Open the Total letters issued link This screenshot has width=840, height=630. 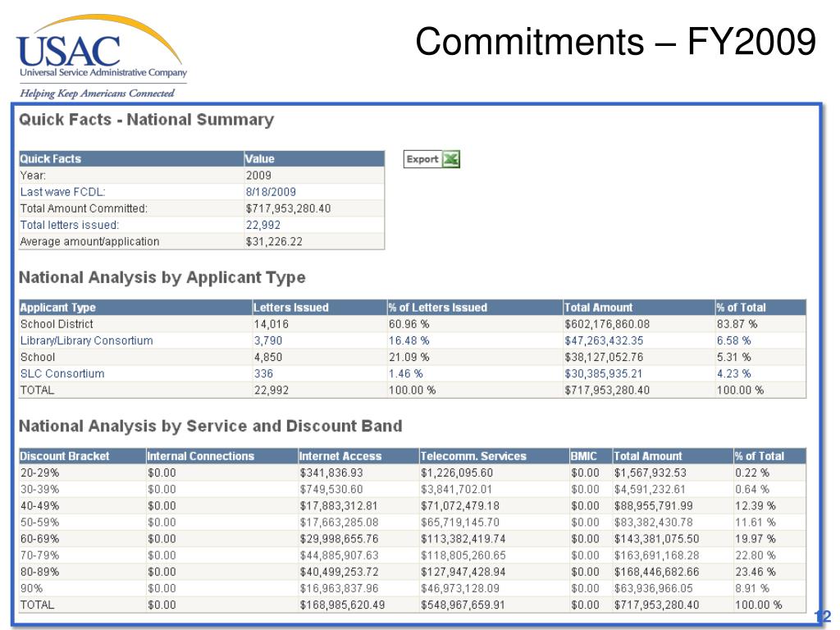[x=70, y=225]
